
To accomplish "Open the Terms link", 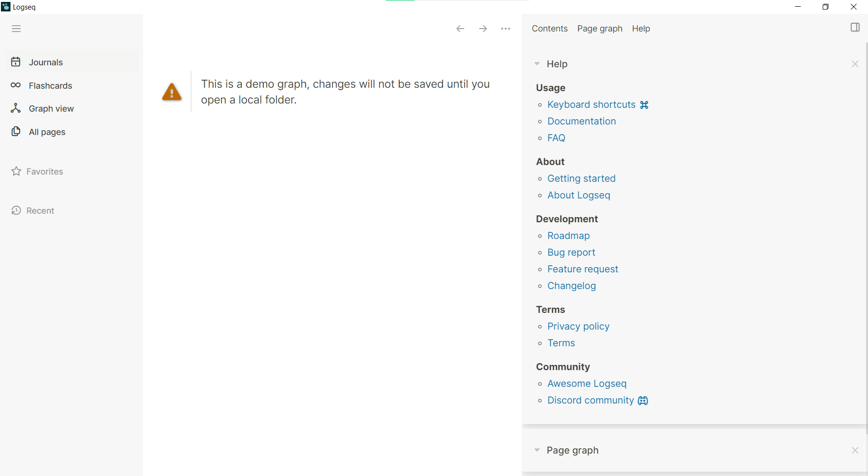I will coord(561,343).
